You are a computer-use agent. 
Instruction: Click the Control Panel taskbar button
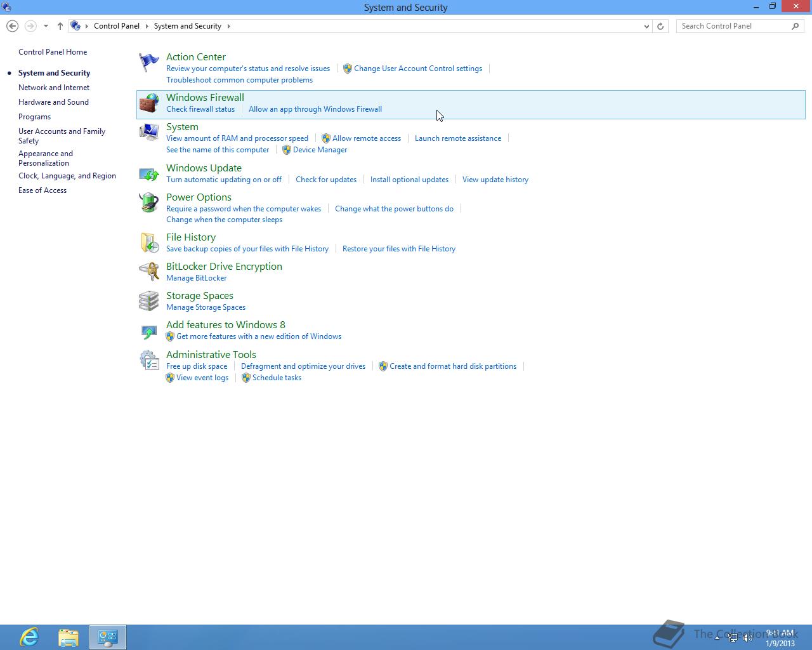click(x=108, y=637)
